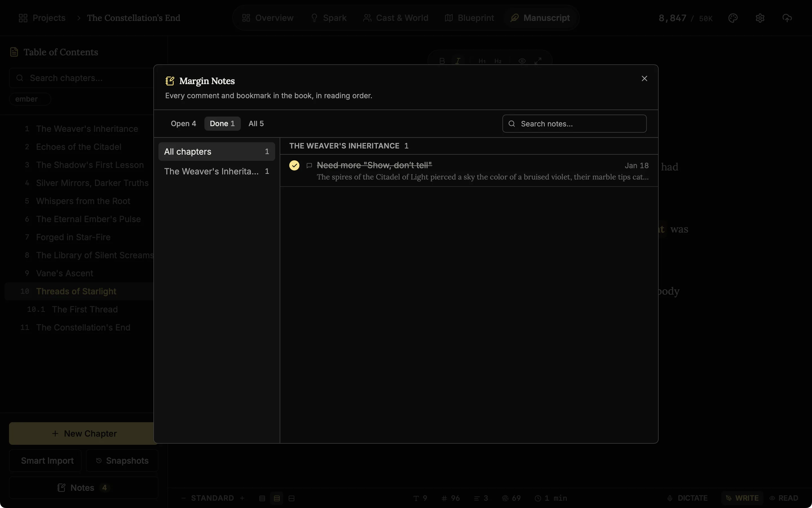Go to the Spark tab
Image resolution: width=812 pixels, height=508 pixels.
(x=328, y=18)
